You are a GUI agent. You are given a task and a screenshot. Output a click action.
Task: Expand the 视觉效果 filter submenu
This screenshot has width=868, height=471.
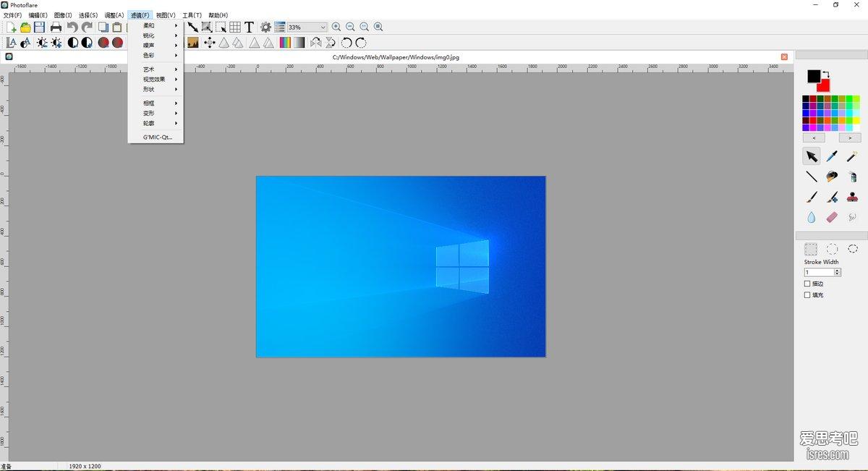[x=156, y=80]
